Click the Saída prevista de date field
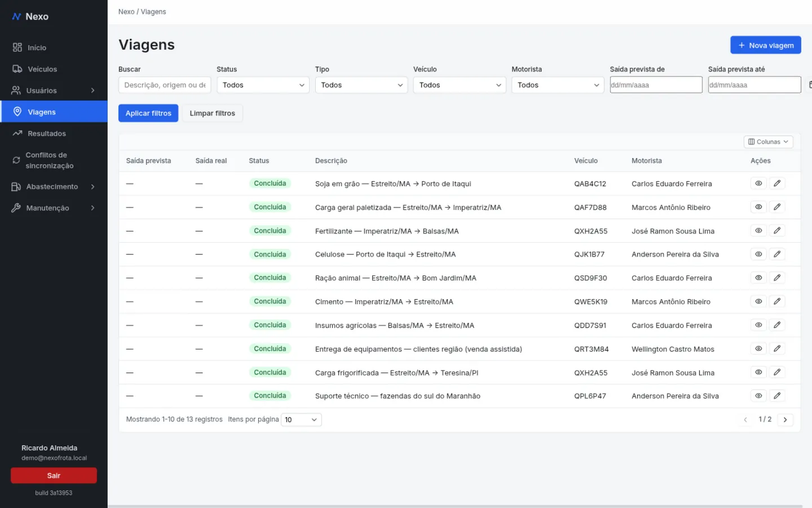The height and width of the screenshot is (508, 812). point(656,85)
